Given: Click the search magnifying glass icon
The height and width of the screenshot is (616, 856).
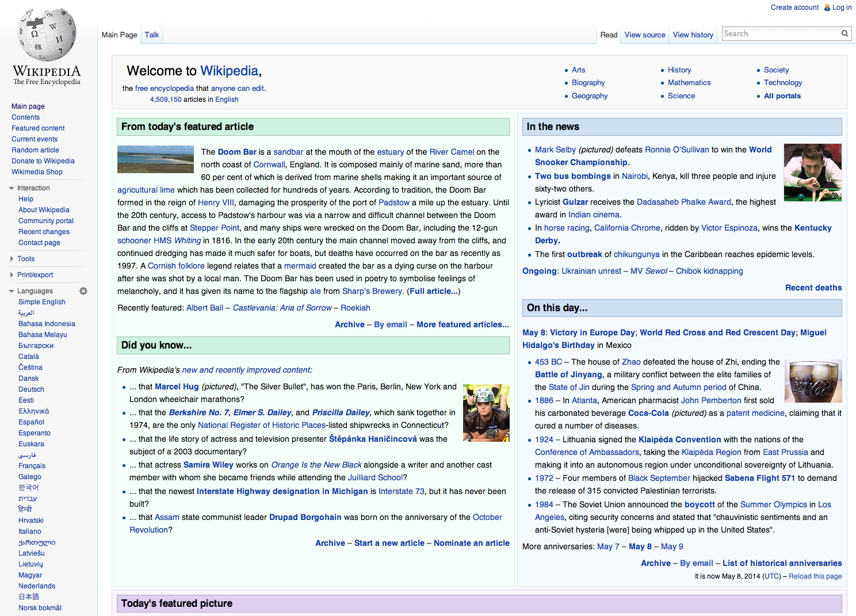Looking at the screenshot, I should click(x=844, y=33).
